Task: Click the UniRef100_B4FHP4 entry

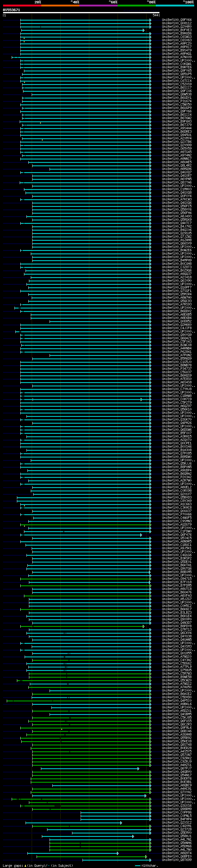Action: (x=177, y=819)
